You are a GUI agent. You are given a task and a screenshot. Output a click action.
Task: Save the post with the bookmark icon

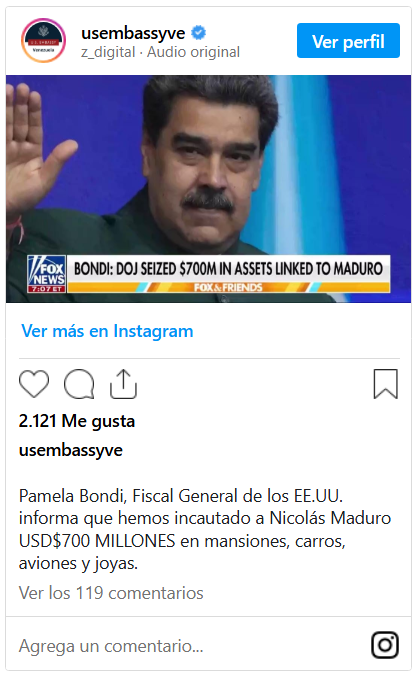point(386,384)
